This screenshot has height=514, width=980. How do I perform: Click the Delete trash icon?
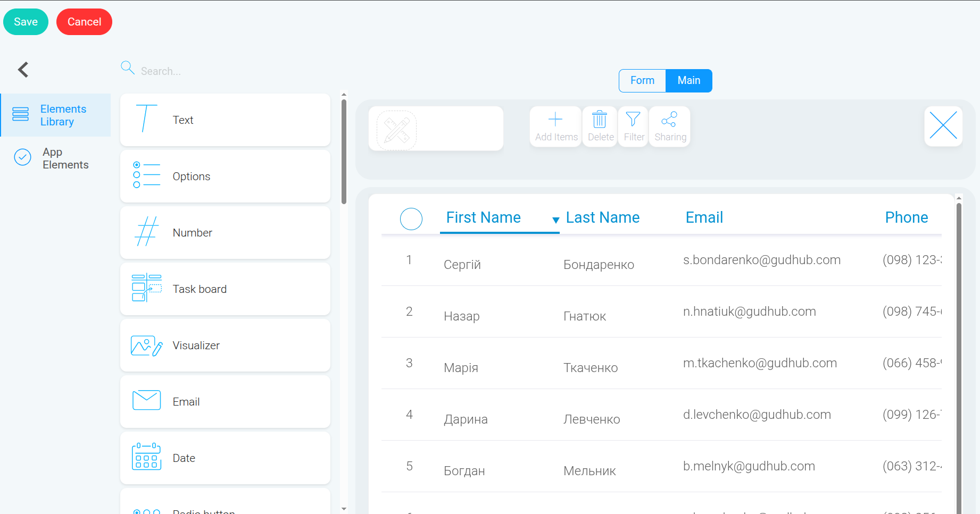[600, 119]
